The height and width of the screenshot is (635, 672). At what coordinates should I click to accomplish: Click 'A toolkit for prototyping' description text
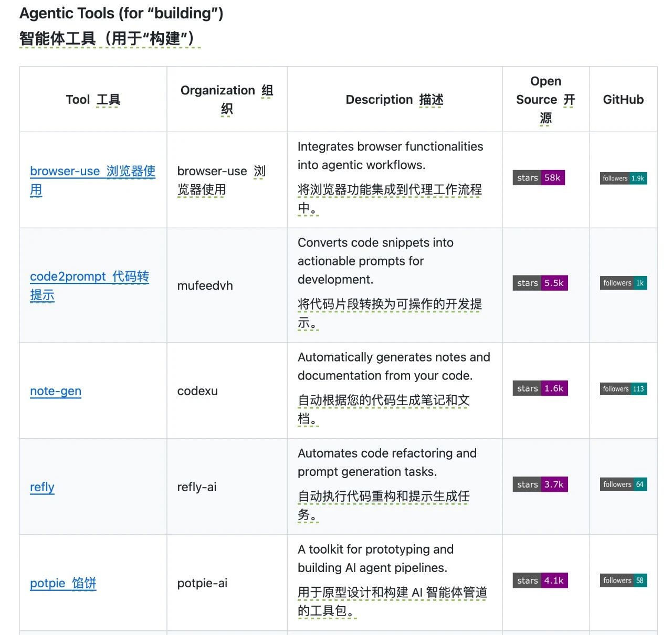click(x=375, y=558)
